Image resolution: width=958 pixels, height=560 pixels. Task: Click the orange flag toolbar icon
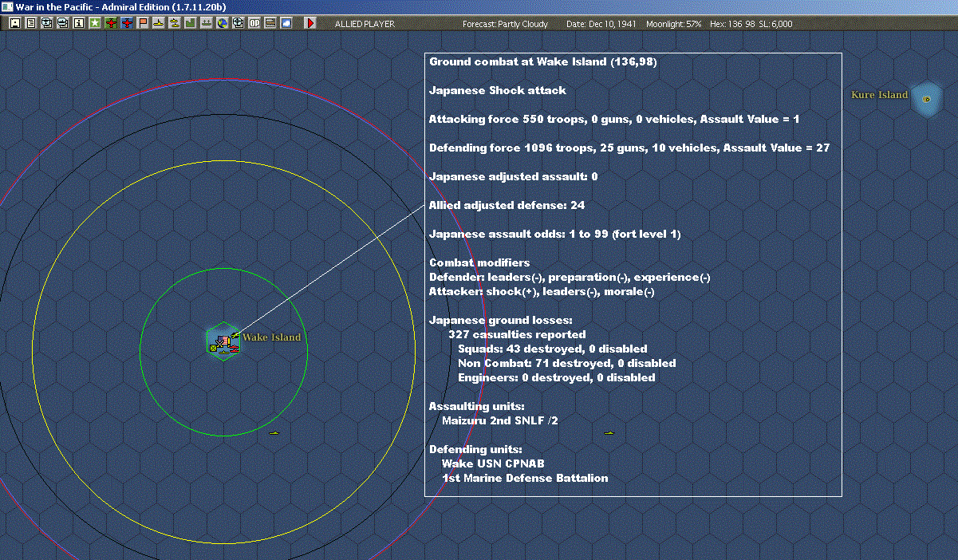pos(143,23)
